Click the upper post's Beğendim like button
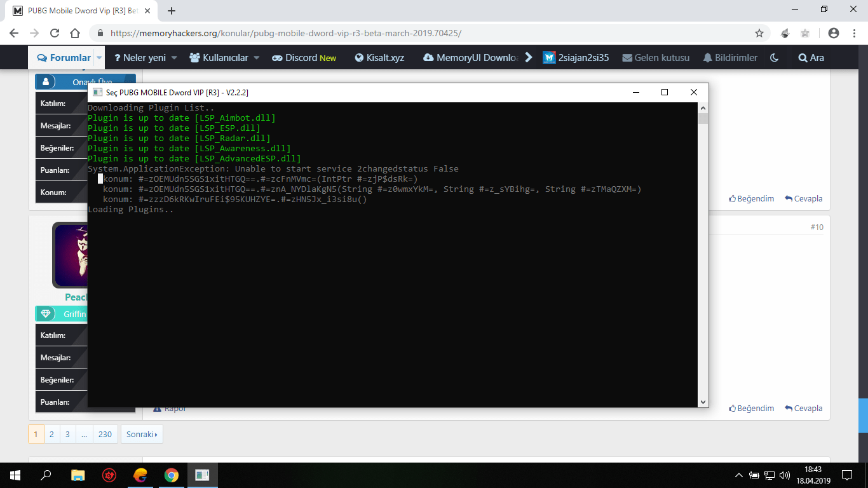This screenshot has width=868, height=488. pyautogui.click(x=751, y=199)
